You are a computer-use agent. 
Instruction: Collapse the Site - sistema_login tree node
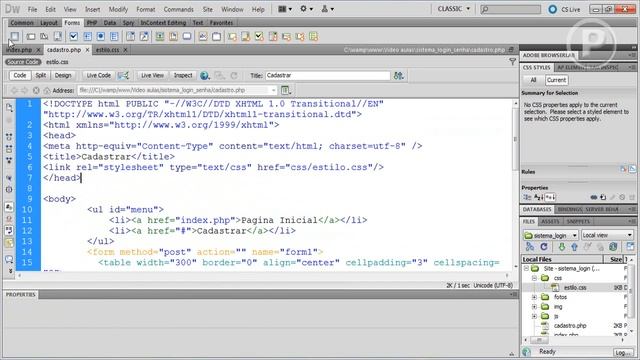point(526,269)
